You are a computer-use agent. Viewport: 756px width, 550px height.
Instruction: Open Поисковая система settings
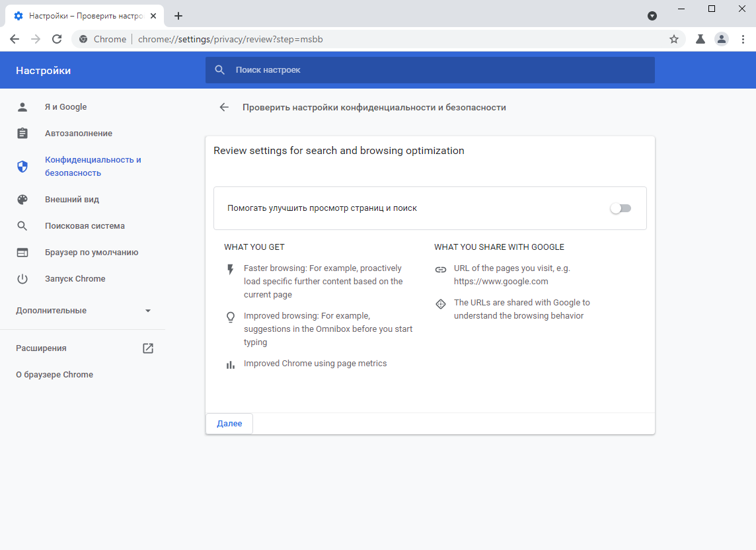pos(85,226)
